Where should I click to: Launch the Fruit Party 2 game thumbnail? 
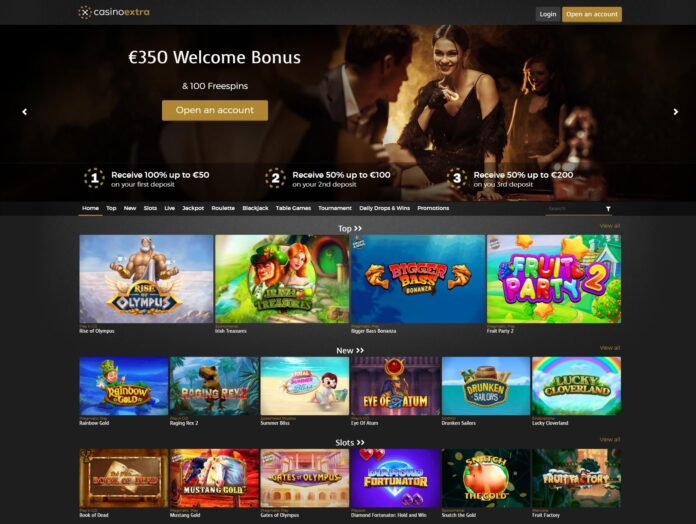coord(554,279)
